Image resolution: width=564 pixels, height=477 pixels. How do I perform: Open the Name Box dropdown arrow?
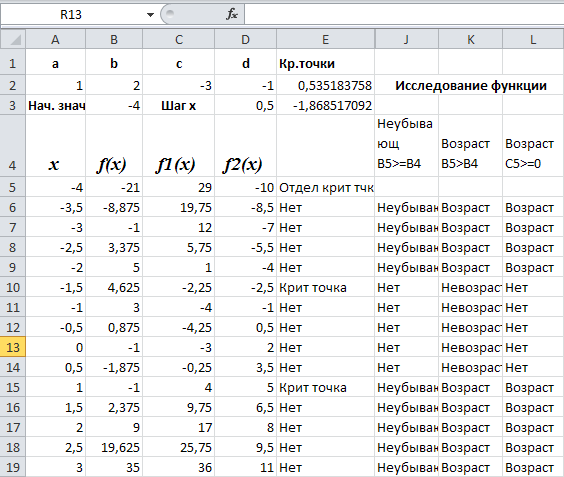[x=150, y=15]
